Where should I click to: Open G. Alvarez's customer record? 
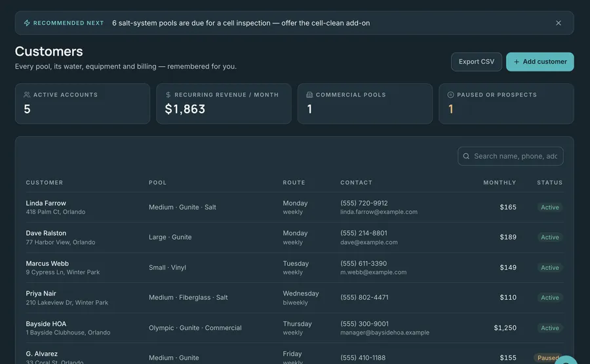tap(294, 354)
